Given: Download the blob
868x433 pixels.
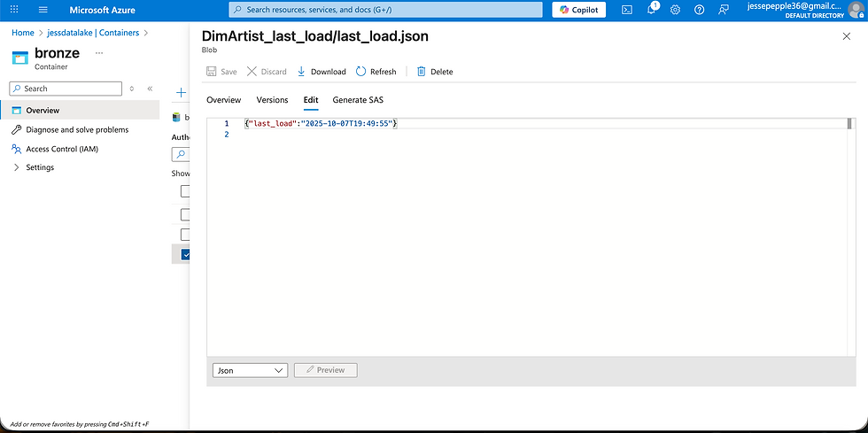Looking at the screenshot, I should (x=321, y=72).
